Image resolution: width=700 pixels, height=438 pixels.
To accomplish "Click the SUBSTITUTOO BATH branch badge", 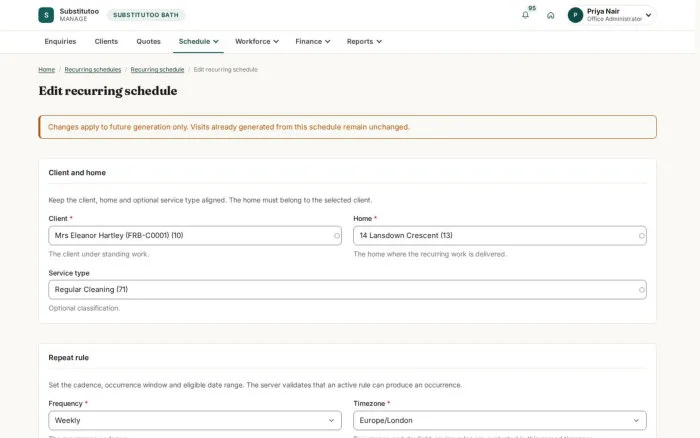I will (146, 15).
